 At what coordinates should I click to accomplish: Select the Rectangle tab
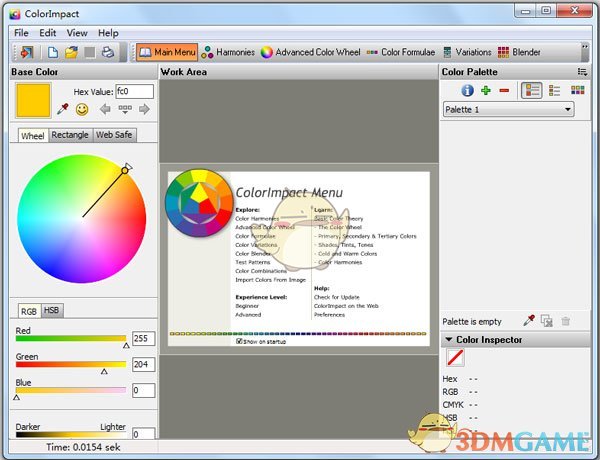(70, 135)
